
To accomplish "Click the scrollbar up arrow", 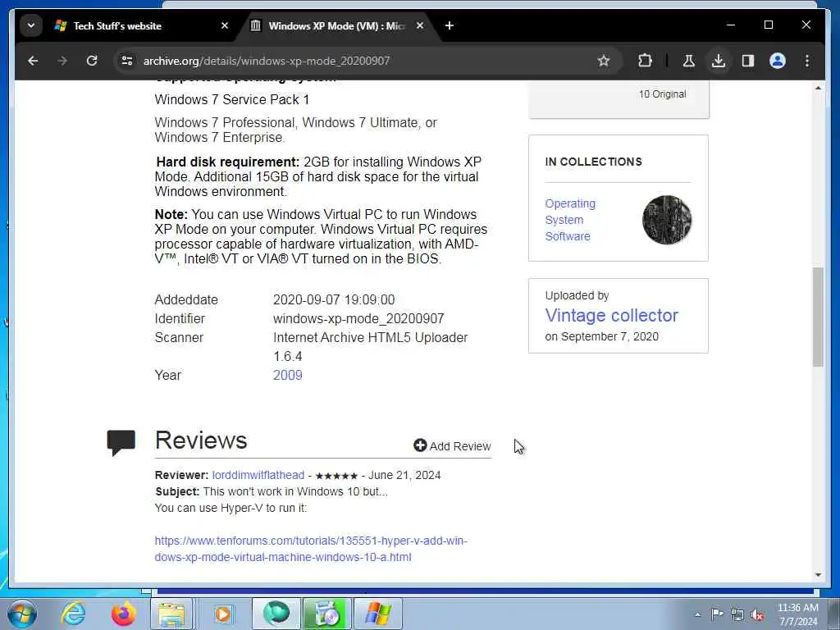I will pos(818,88).
